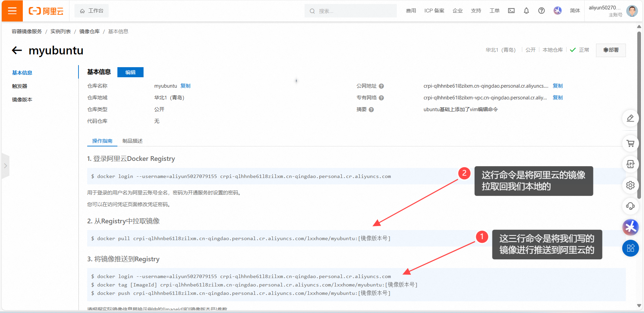644x313 pixels.
Task: Open the ICP 备案 menu
Action: point(434,11)
